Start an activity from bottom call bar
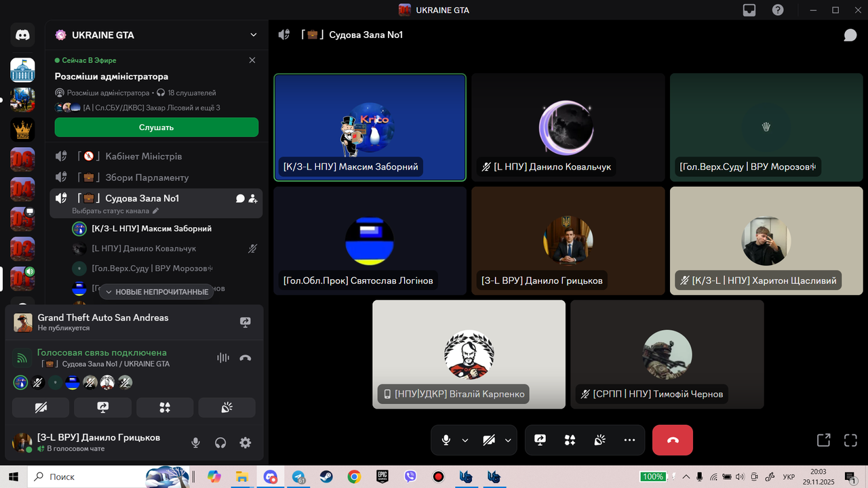Image resolution: width=868 pixels, height=488 pixels. [570, 440]
